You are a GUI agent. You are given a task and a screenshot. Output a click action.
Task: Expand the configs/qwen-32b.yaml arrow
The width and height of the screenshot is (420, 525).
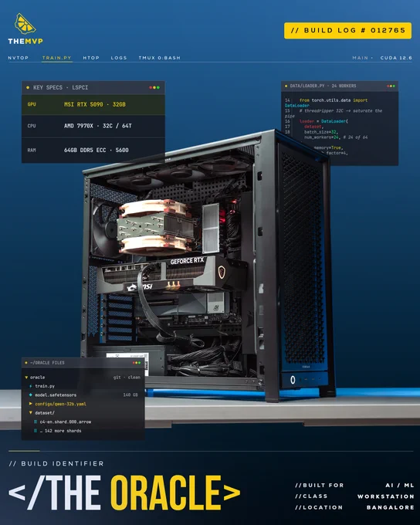click(31, 404)
